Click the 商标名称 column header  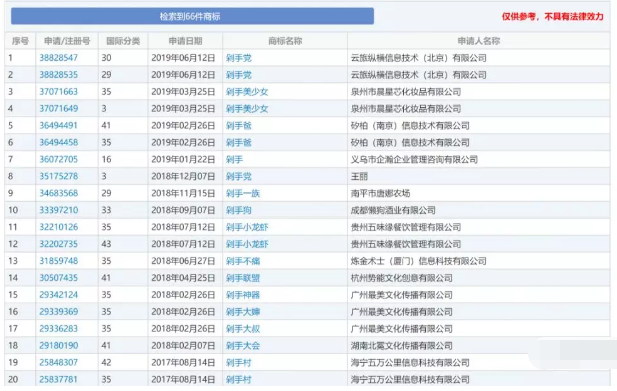[x=285, y=41]
